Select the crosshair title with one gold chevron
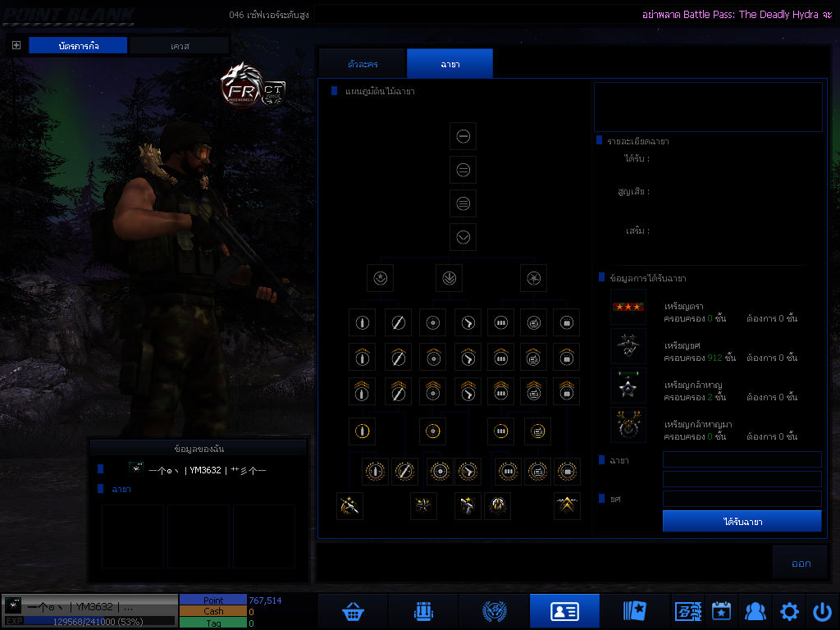Viewport: 840px width, 630px height. click(x=433, y=357)
